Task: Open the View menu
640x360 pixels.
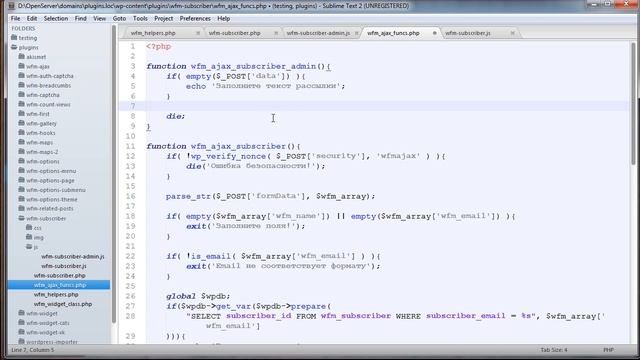Action: [x=99, y=18]
